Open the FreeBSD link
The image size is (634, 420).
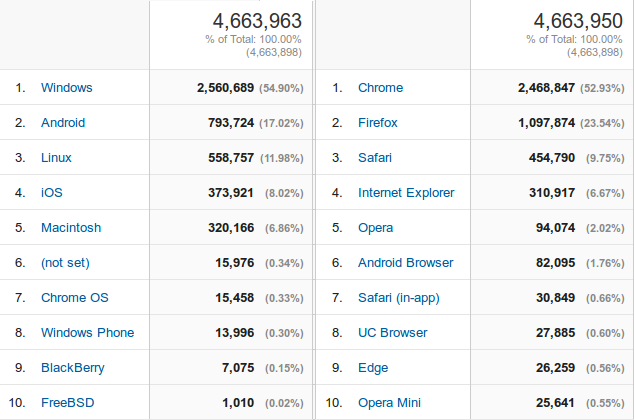[x=68, y=403]
